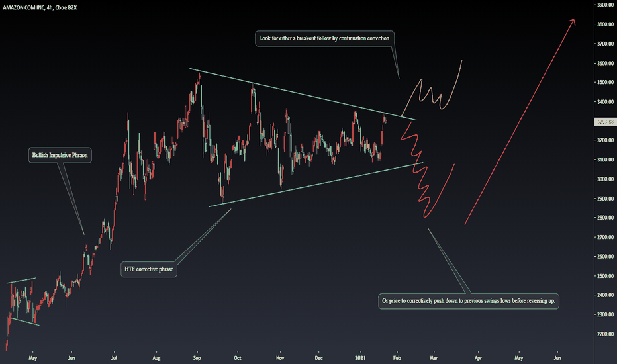Click the Dec label on time axis

tap(318, 358)
